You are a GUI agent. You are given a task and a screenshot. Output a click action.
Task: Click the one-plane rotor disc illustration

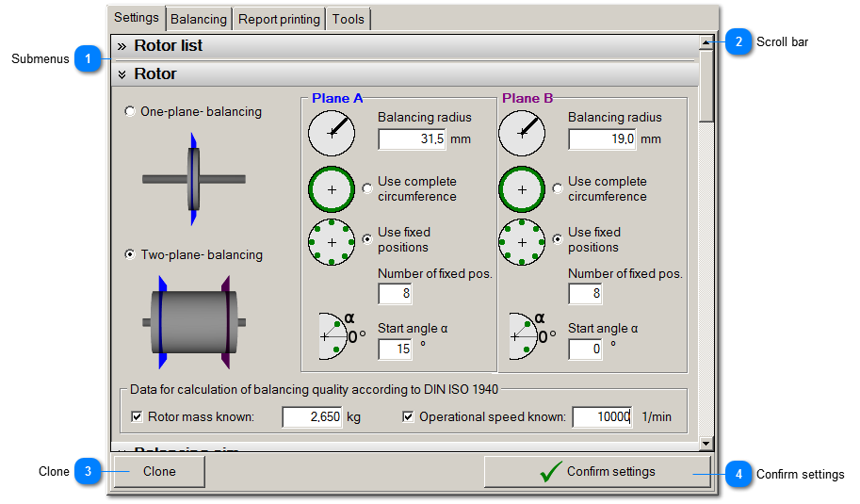(193, 179)
